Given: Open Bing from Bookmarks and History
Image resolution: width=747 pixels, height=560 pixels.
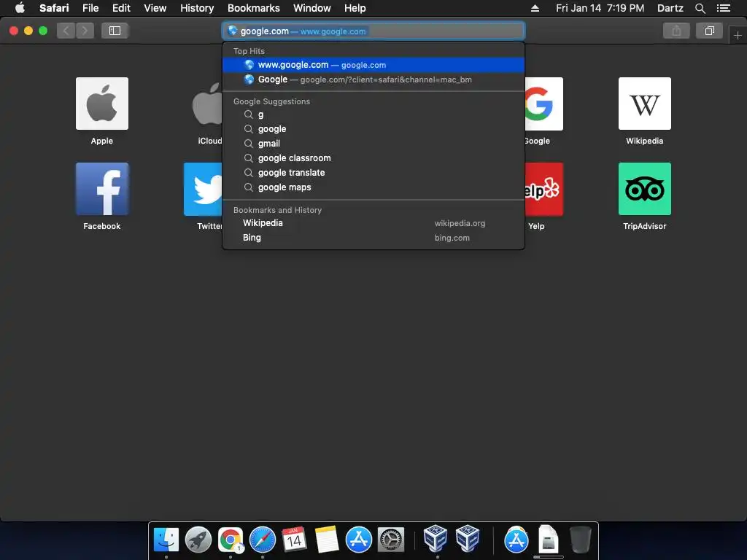Looking at the screenshot, I should (x=373, y=238).
